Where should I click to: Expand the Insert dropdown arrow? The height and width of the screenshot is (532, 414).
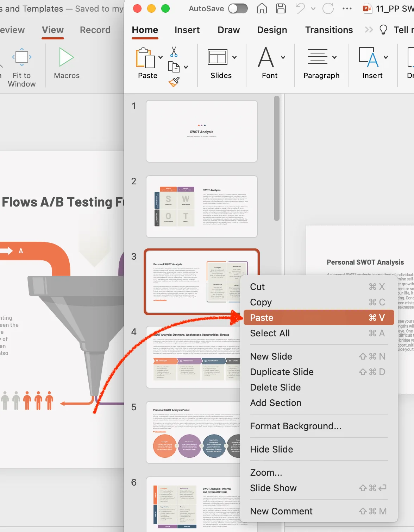[x=386, y=57]
